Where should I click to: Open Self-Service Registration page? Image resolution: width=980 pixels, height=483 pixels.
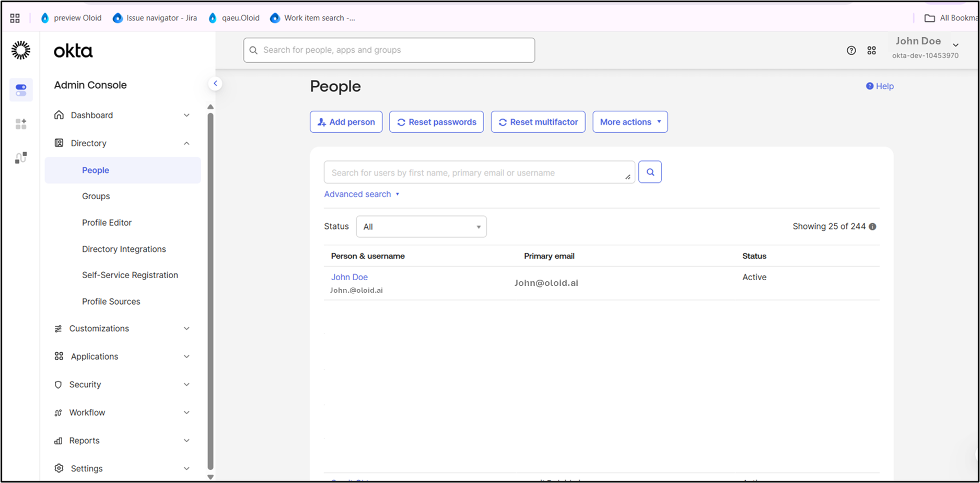pyautogui.click(x=130, y=275)
